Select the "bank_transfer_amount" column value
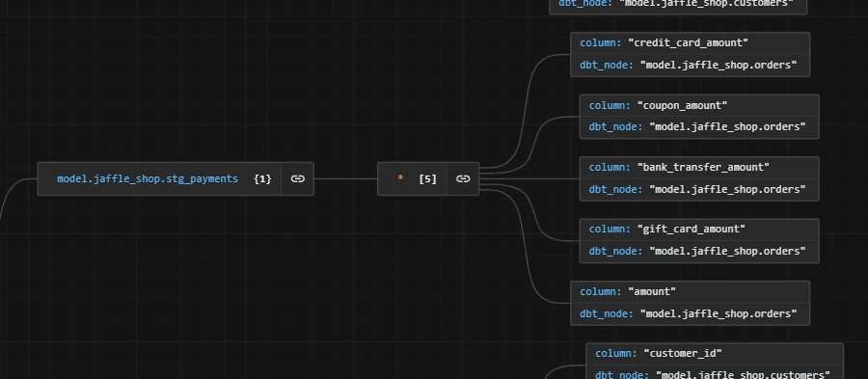Screen dimensions: 868x379 (x=703, y=167)
